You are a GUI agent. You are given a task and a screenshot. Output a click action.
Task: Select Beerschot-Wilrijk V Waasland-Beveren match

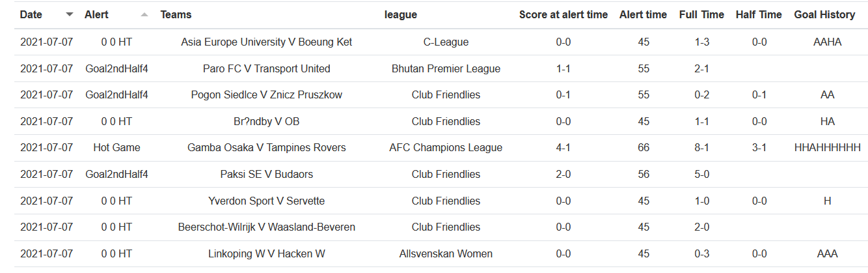(x=267, y=227)
